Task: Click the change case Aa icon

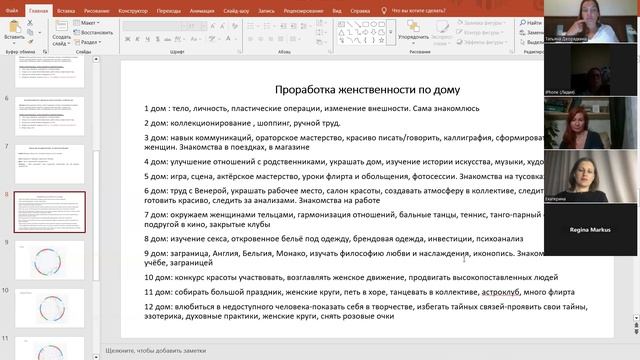Action: (x=194, y=39)
